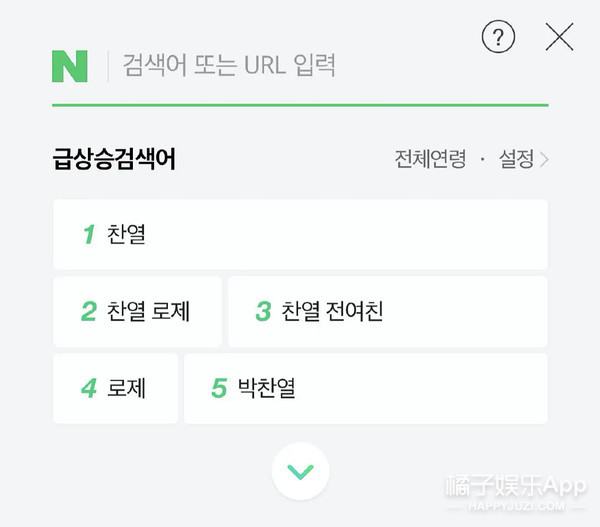Click the green Naver N logo

(x=70, y=66)
